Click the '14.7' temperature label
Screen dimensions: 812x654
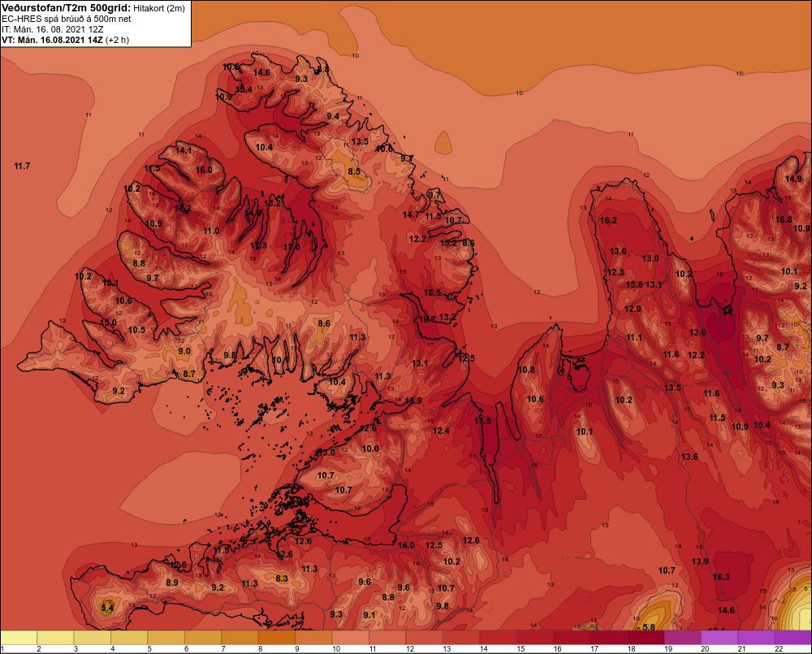[x=411, y=214]
